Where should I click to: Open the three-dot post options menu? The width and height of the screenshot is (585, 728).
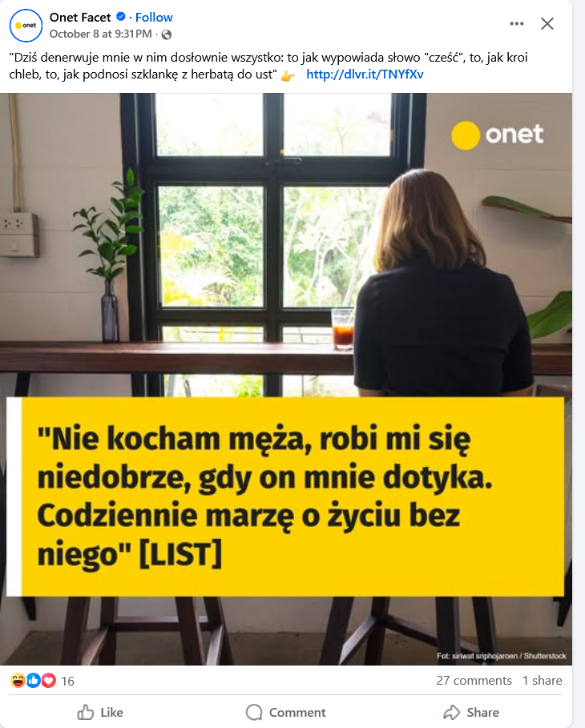(517, 24)
